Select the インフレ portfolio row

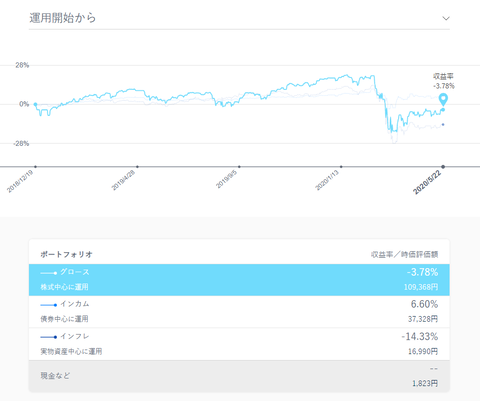pyautogui.click(x=239, y=344)
